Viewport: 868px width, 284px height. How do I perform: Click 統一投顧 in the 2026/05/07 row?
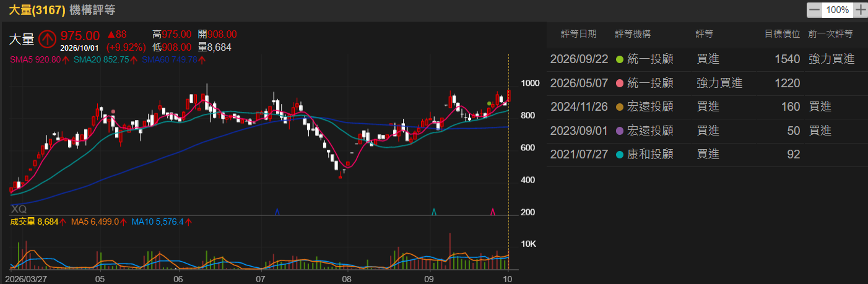click(x=650, y=83)
